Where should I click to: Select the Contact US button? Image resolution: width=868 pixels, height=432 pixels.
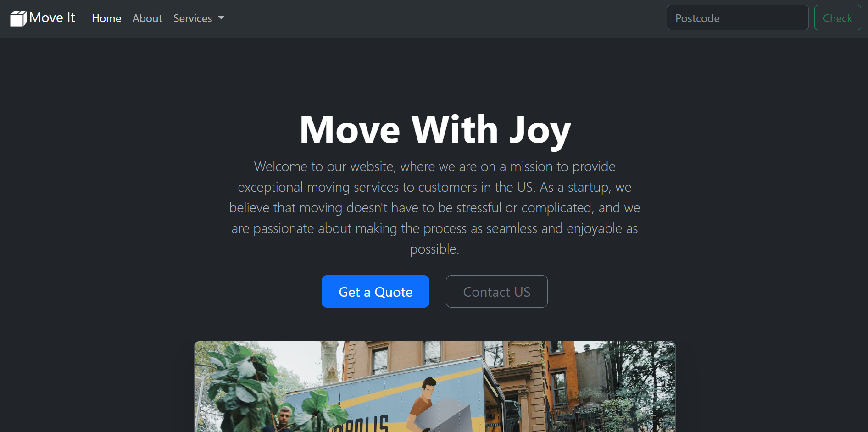point(496,292)
